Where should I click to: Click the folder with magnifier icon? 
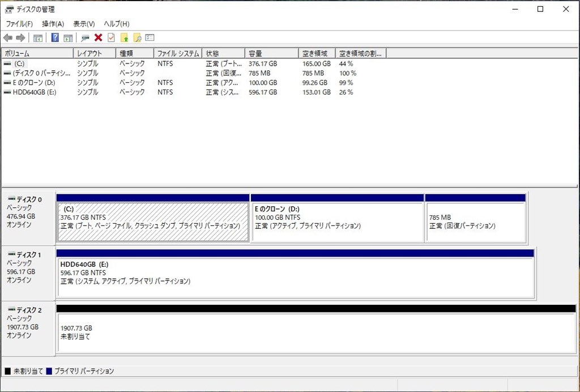click(x=137, y=37)
